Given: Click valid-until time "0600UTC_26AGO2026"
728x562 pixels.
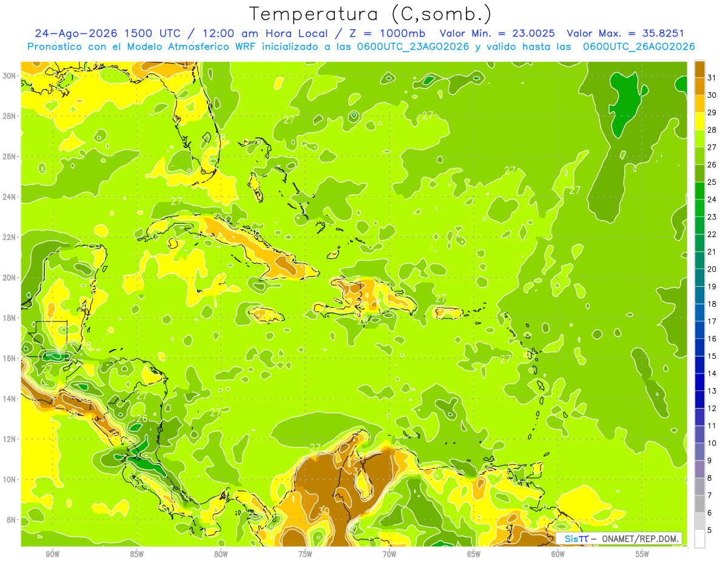Looking at the screenshot, I should (x=639, y=47).
